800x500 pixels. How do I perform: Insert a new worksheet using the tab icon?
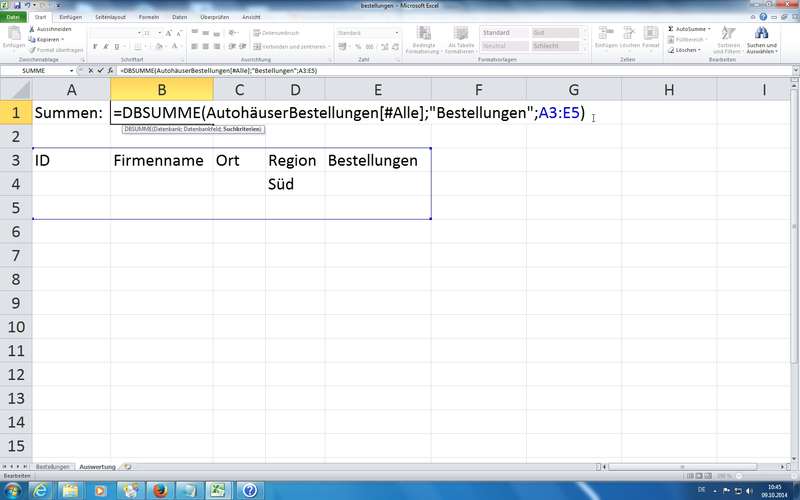pyautogui.click(x=128, y=467)
